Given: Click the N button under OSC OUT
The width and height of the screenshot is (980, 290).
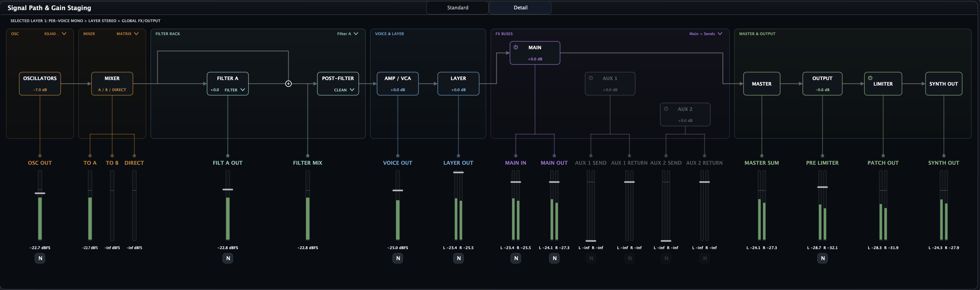Looking at the screenshot, I should click(40, 258).
